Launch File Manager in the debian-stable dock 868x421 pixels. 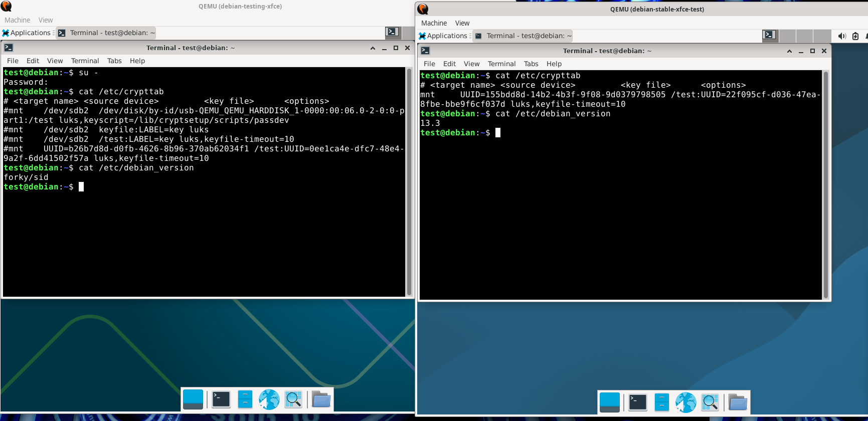click(661, 402)
